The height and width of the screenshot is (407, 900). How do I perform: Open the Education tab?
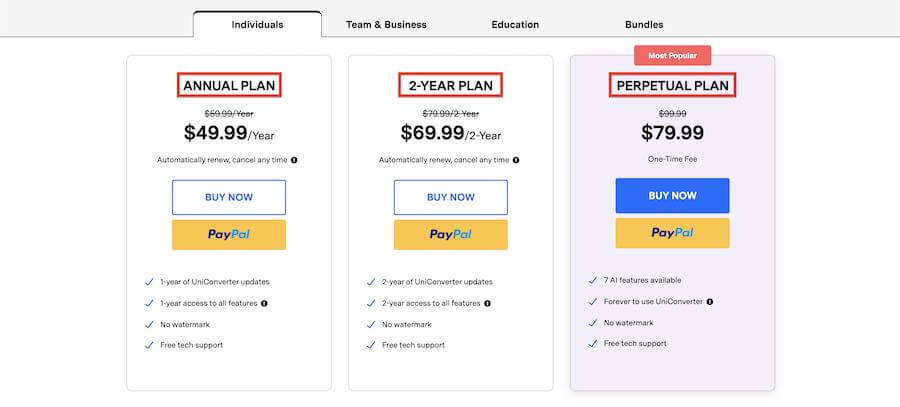tap(515, 25)
